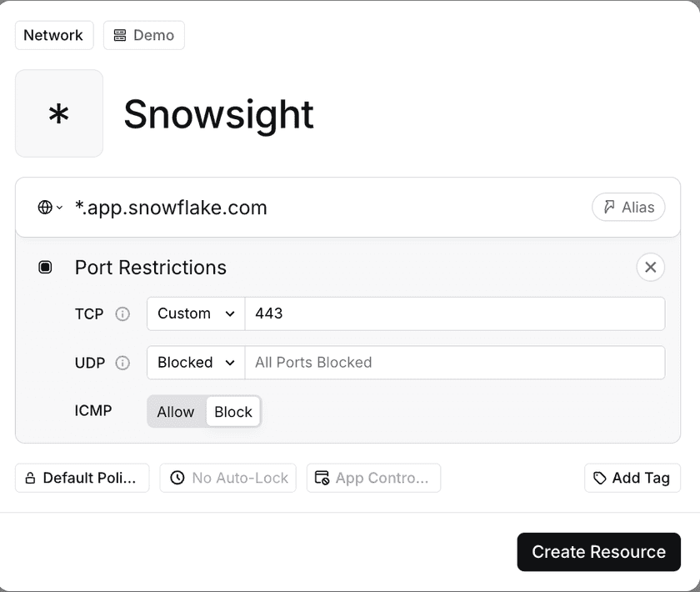Set ICMP to Block
This screenshot has width=700, height=592.
pos(233,411)
